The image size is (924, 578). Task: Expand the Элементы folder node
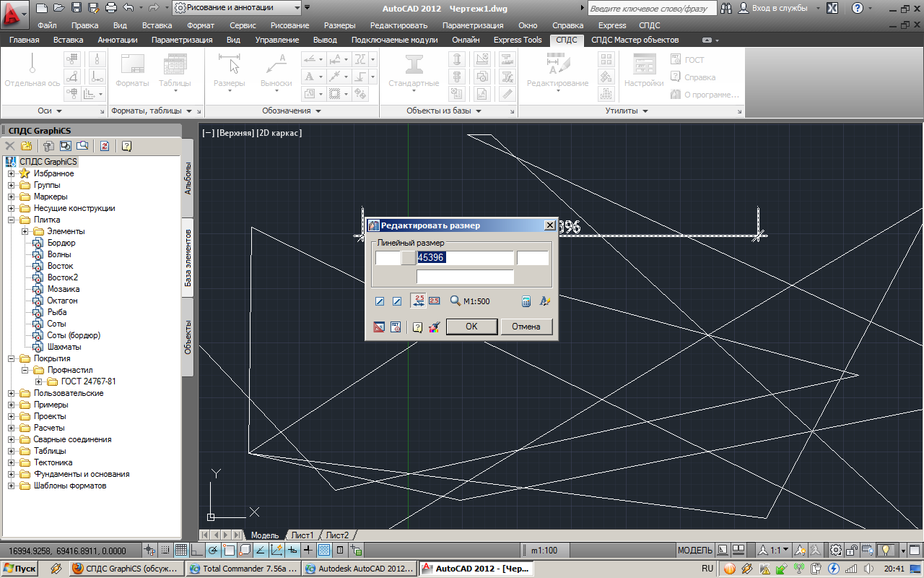[25, 231]
